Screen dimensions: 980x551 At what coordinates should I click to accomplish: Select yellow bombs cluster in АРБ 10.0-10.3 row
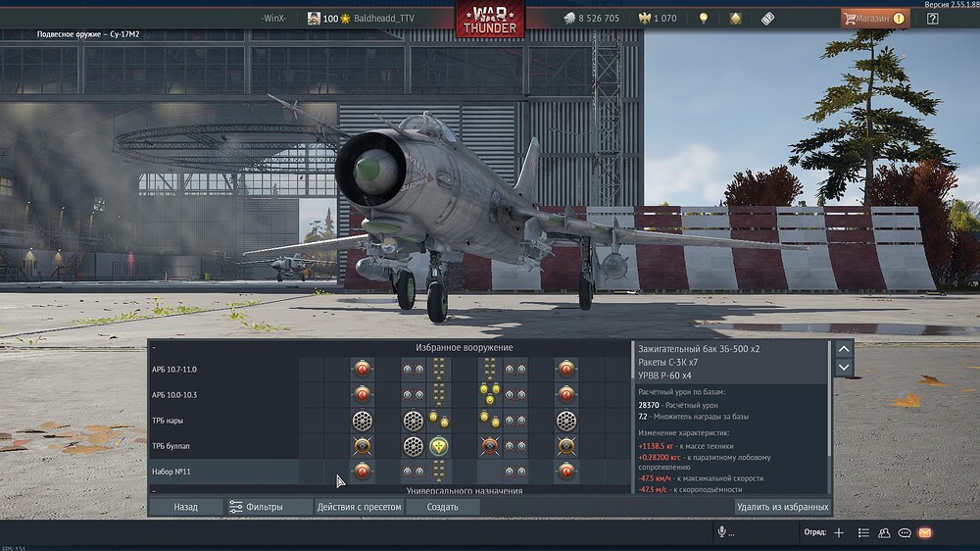489,395
